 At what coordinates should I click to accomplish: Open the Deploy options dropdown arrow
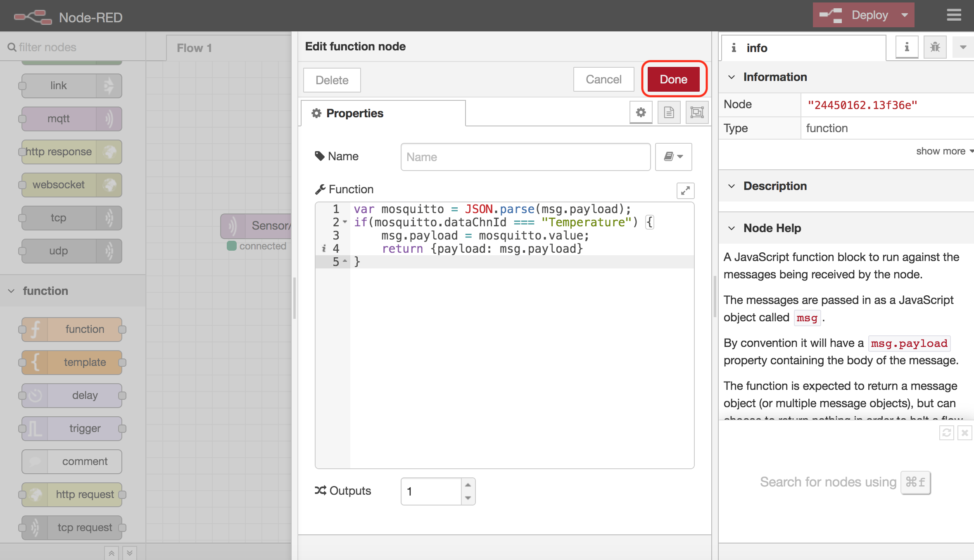(x=905, y=15)
